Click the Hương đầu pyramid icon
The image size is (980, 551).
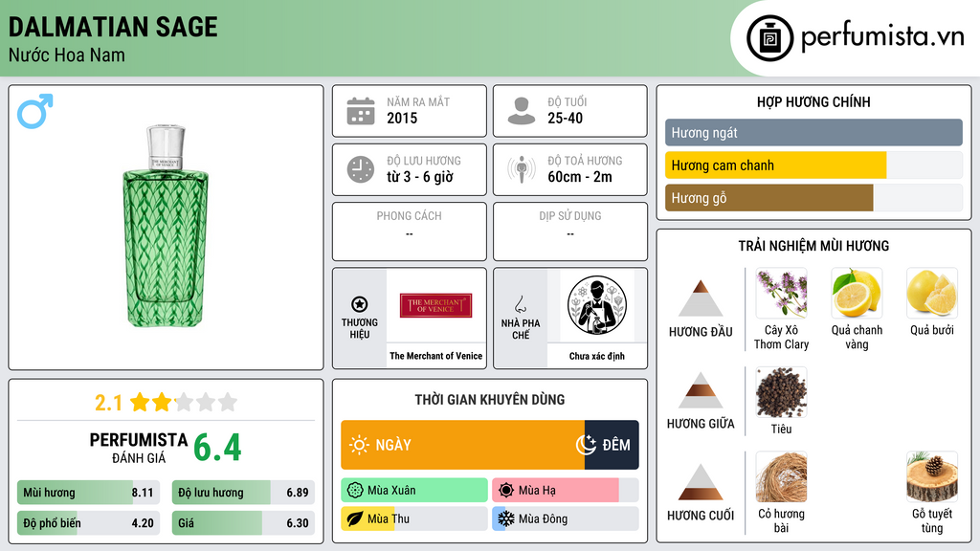(701, 298)
